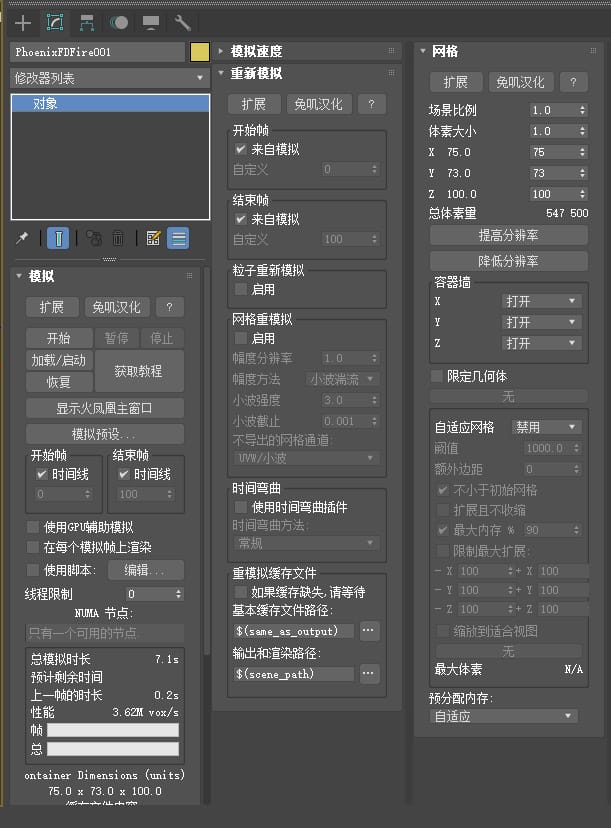Check 在每个模拟帧上渲染
611x828 pixels.
click(x=33, y=547)
